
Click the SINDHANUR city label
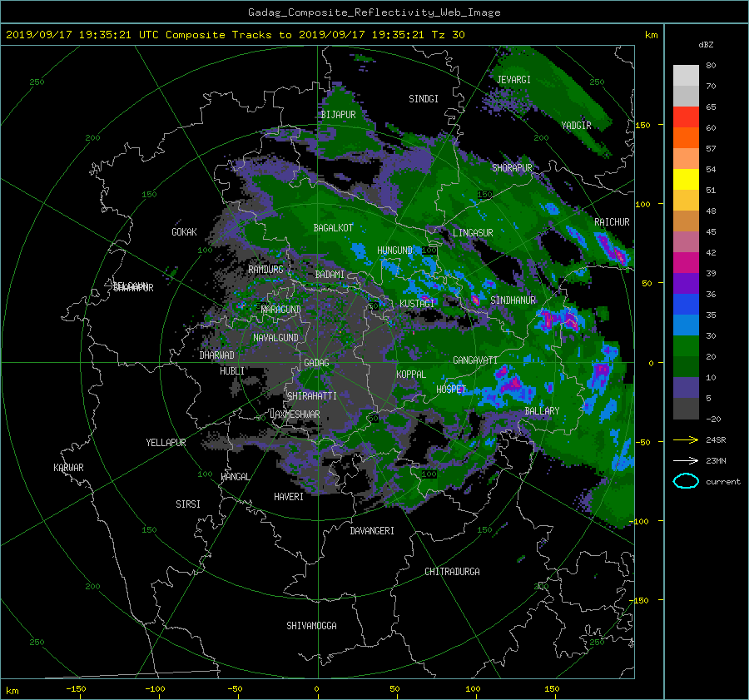(513, 300)
